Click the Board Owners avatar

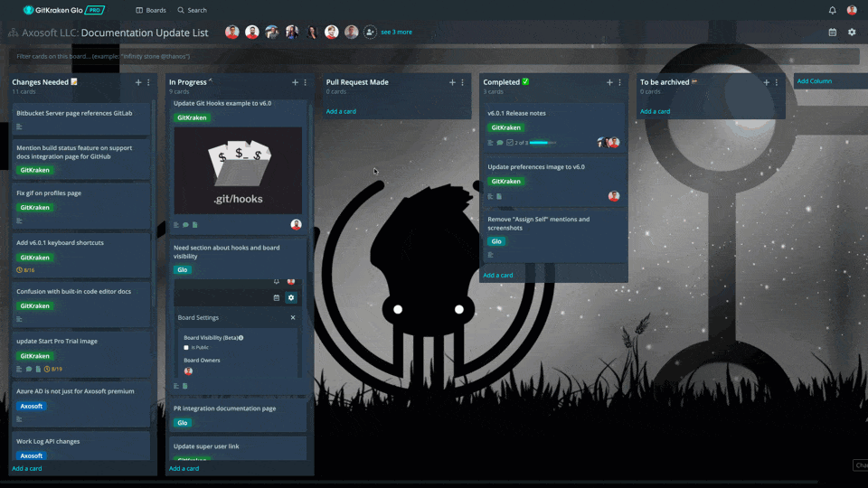coord(188,371)
